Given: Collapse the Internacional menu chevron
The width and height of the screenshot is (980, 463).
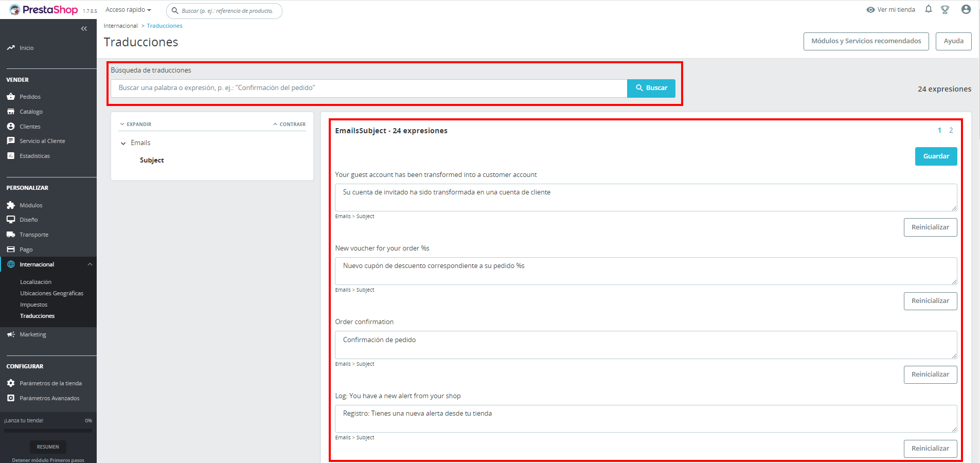Looking at the screenshot, I should point(90,264).
